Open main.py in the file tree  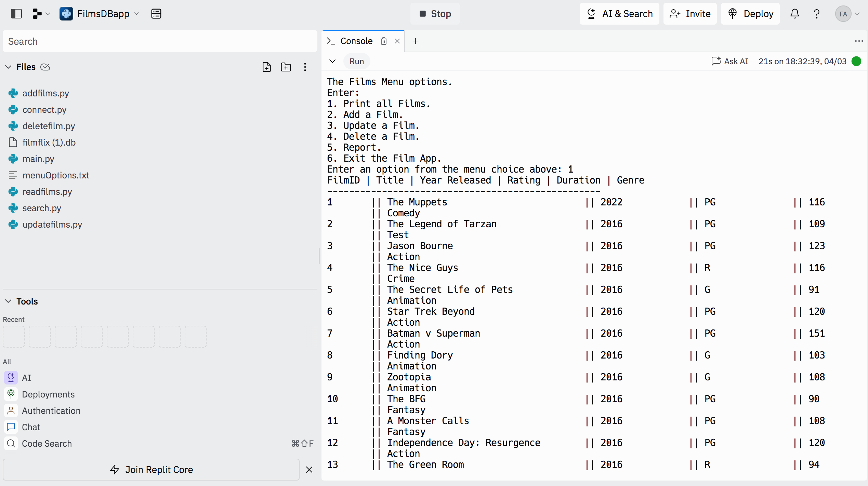(x=38, y=159)
